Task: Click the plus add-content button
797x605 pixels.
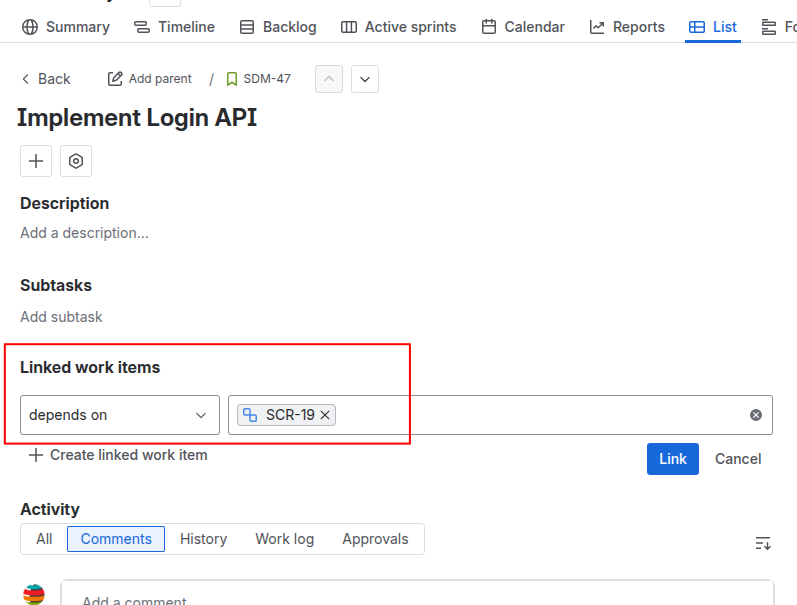Action: [36, 161]
